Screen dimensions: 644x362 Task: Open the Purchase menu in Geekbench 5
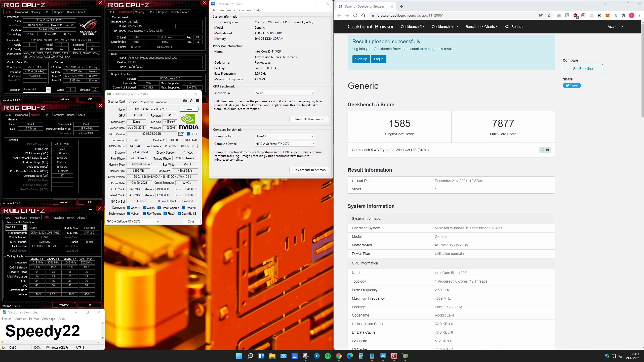coord(245,10)
